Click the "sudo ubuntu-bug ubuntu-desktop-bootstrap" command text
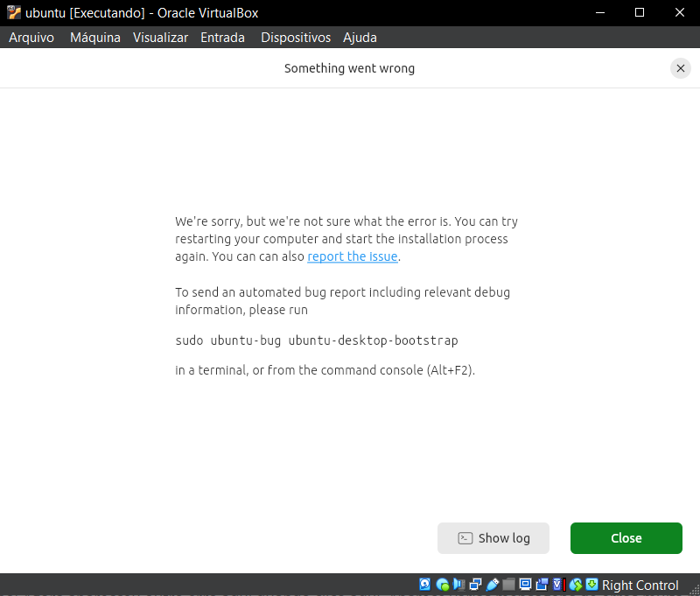The width and height of the screenshot is (700, 596). (x=317, y=340)
